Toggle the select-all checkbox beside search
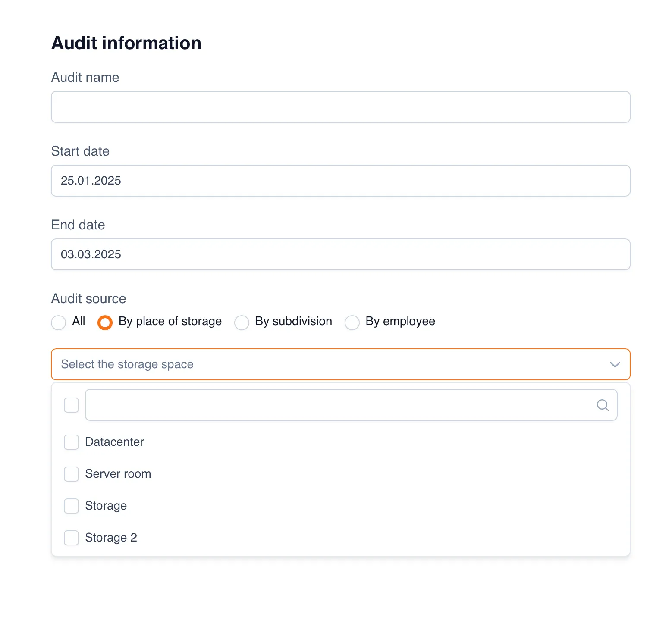The width and height of the screenshot is (672, 620). click(72, 405)
